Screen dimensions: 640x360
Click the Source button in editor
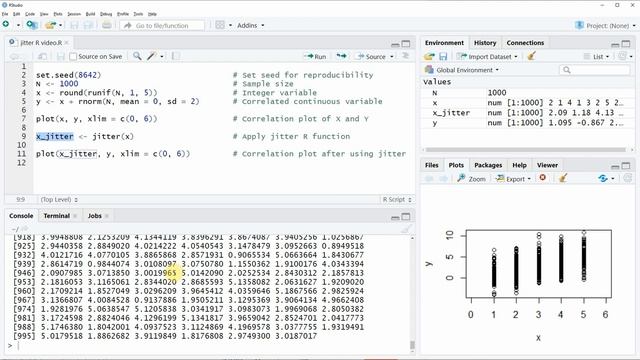(371, 56)
